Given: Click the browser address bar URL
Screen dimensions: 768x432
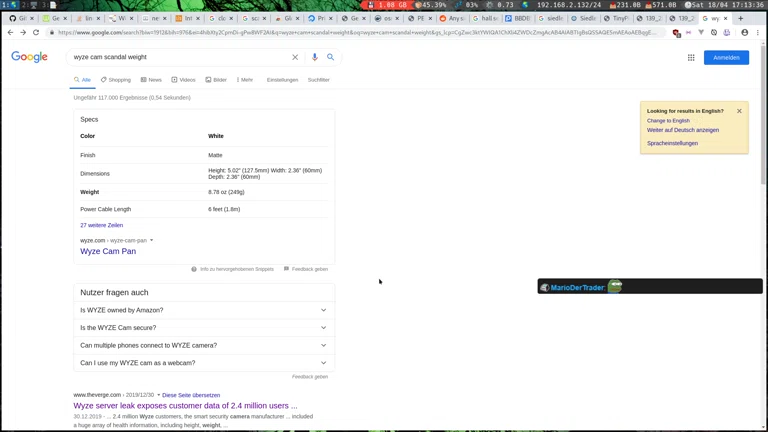Looking at the screenshot, I should [x=358, y=33].
